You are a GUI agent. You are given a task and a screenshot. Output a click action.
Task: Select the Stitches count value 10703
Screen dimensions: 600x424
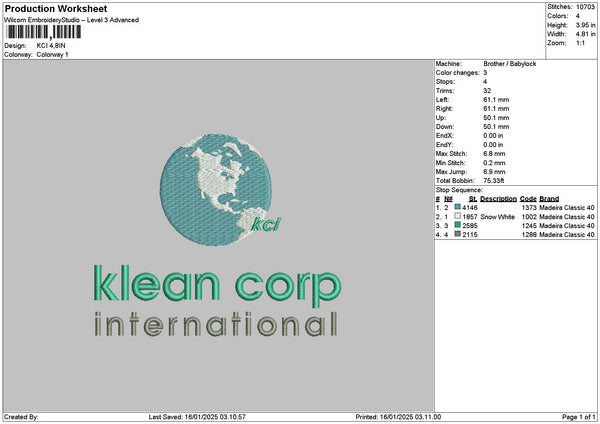coord(585,7)
